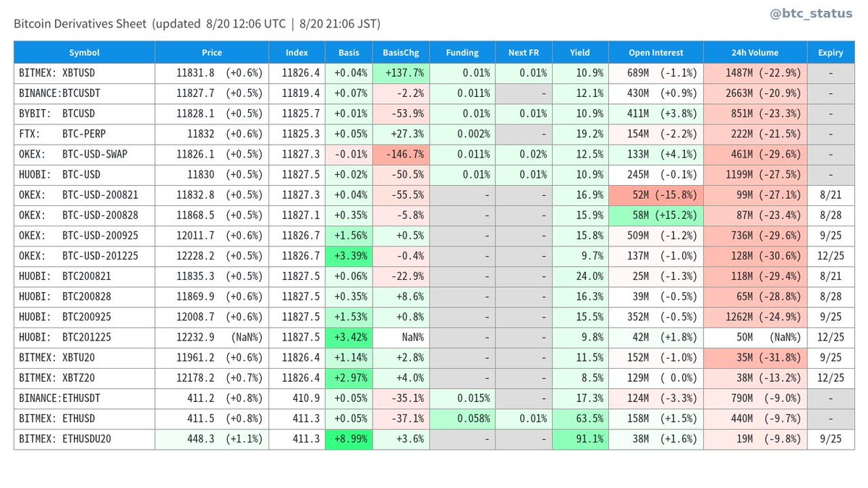The width and height of the screenshot is (868, 488).
Task: Select the BINANCE:BTCUSDT symbol cell
Action: pos(85,93)
